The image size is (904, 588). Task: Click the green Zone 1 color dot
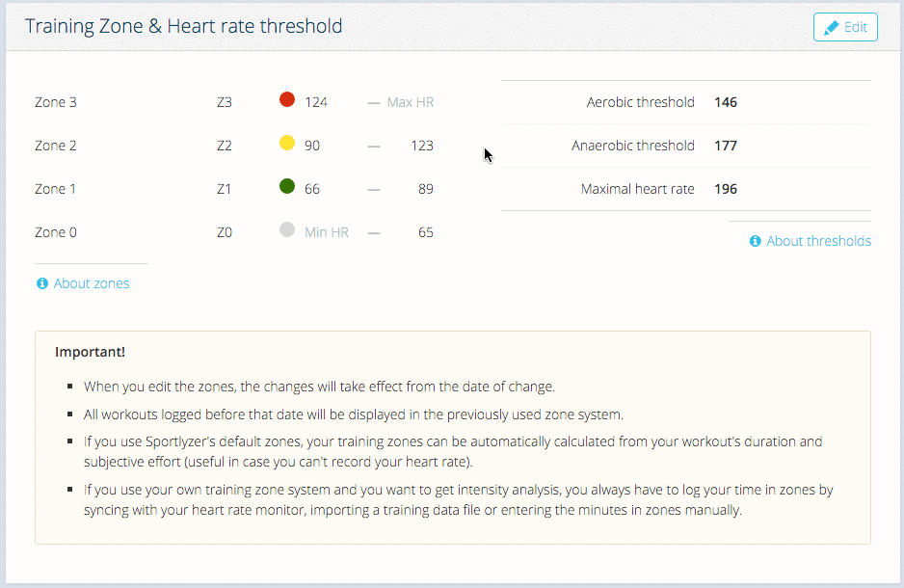[x=287, y=186]
